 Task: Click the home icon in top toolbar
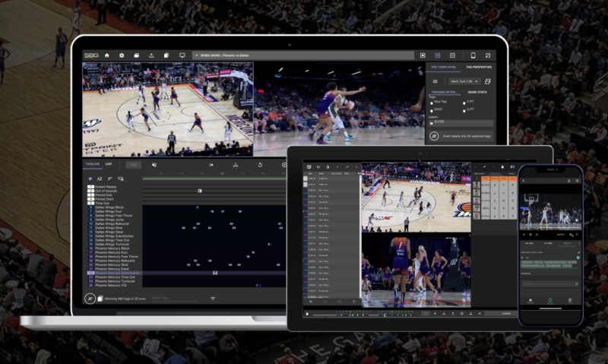(107, 55)
